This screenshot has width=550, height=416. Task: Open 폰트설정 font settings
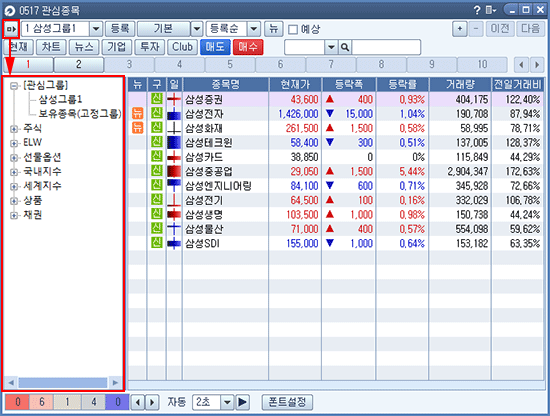pos(287,402)
